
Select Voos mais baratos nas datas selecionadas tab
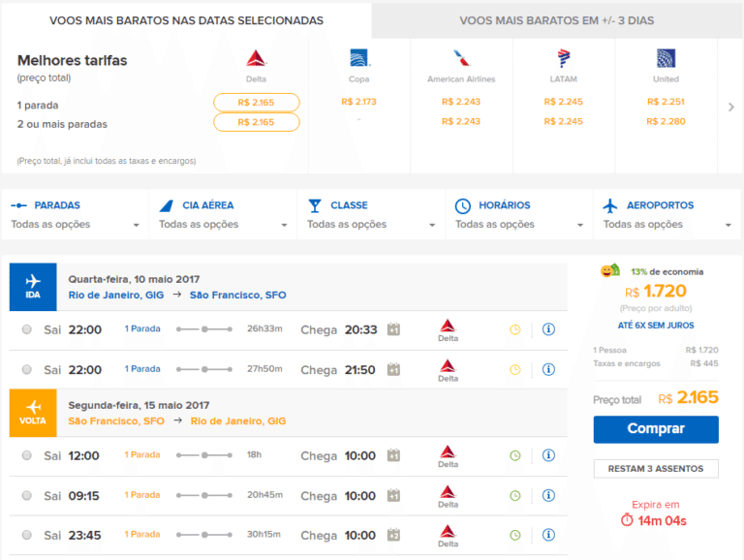(x=185, y=20)
